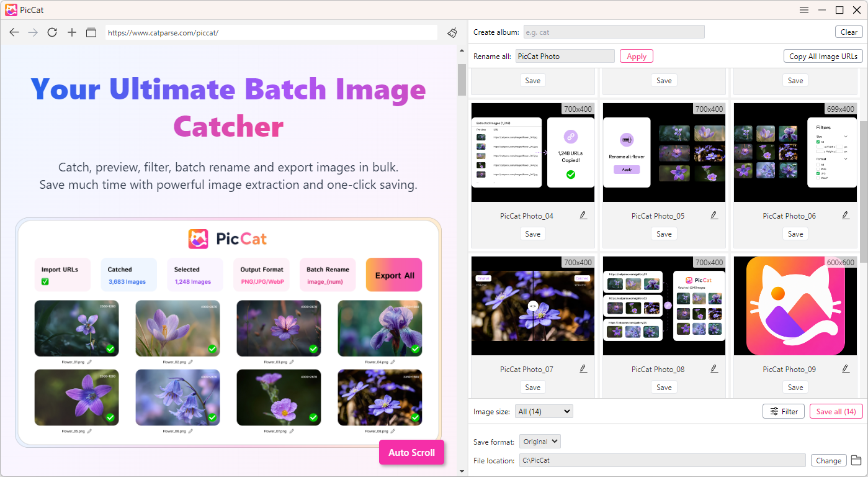Open the file location folder icon
The width and height of the screenshot is (868, 477).
pos(856,460)
